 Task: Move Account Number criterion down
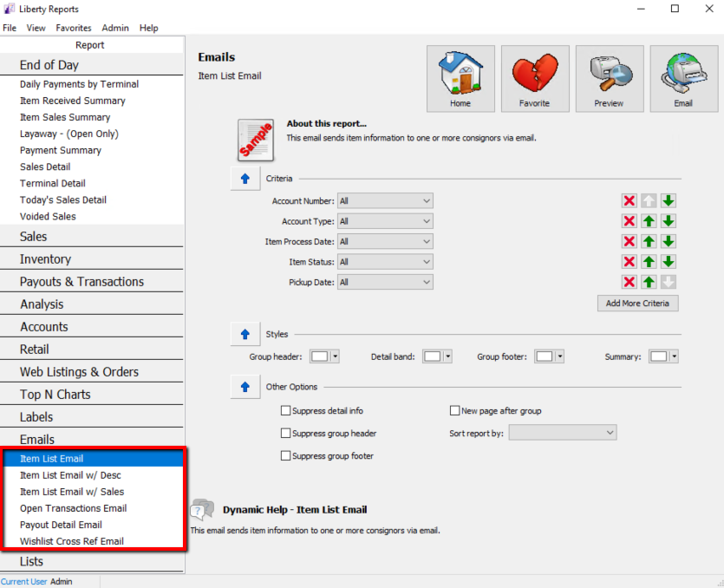669,201
